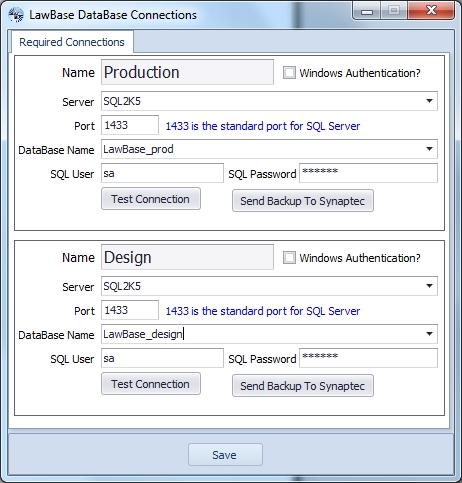Click the Design SQL User field
The image size is (462, 483).
tap(162, 358)
